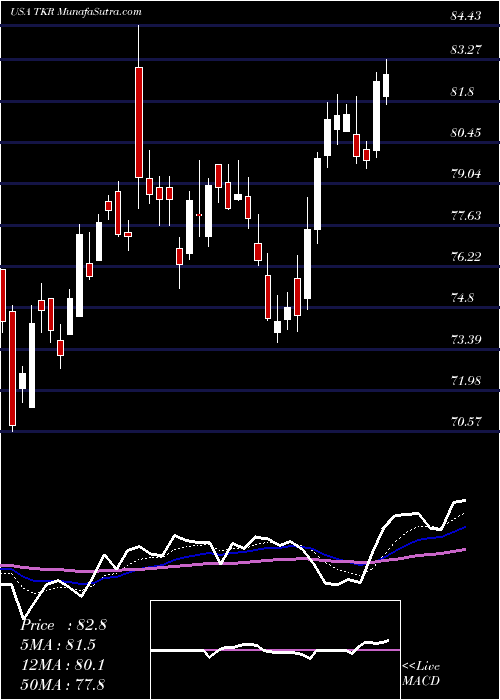The height and width of the screenshot is (700, 500).
Task: Click the 74.8 price axis label
Action: [x=462, y=298]
